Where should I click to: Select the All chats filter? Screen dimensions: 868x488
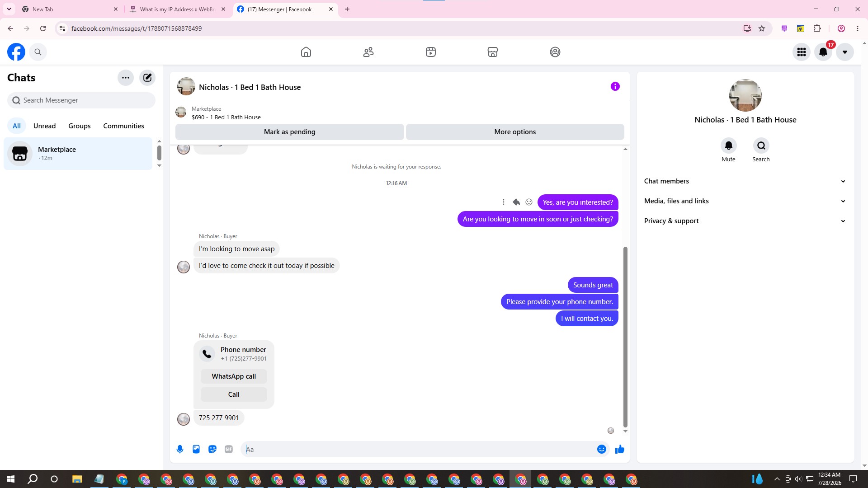pos(17,126)
